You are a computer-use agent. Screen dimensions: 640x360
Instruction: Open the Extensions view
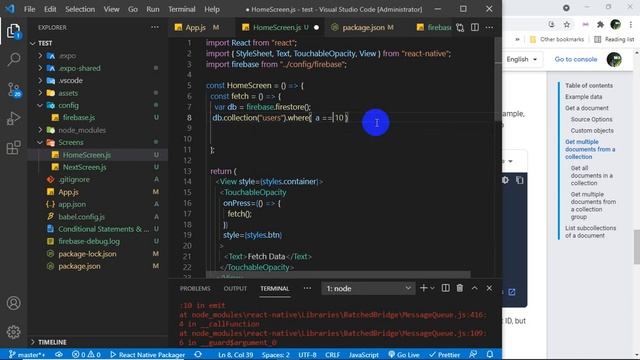pos(13,147)
